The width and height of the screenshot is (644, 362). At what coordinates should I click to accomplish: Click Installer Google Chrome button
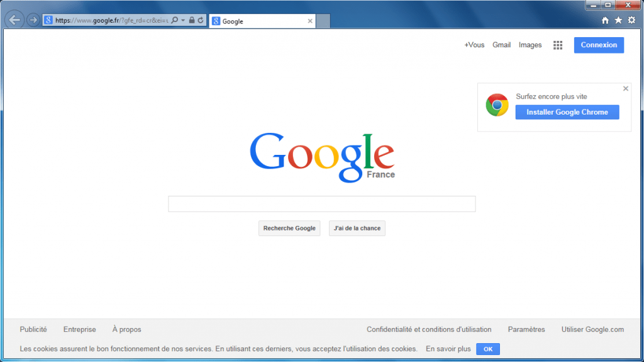567,112
